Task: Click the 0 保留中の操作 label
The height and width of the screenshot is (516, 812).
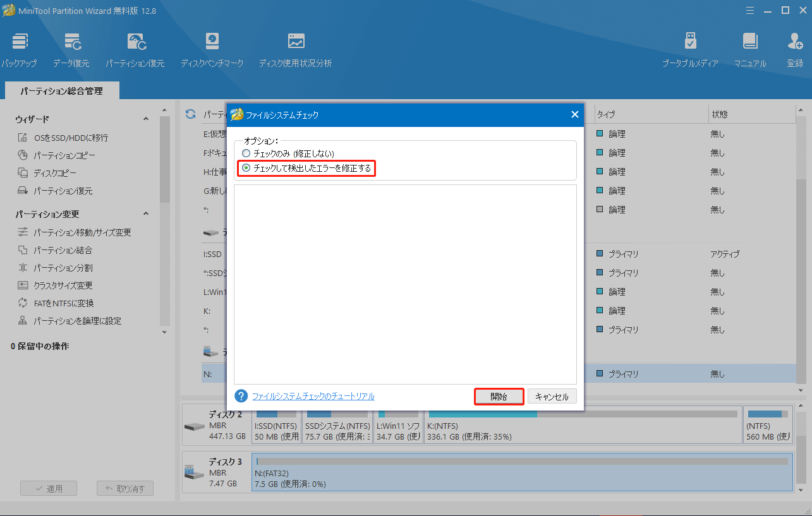Action: click(x=40, y=346)
